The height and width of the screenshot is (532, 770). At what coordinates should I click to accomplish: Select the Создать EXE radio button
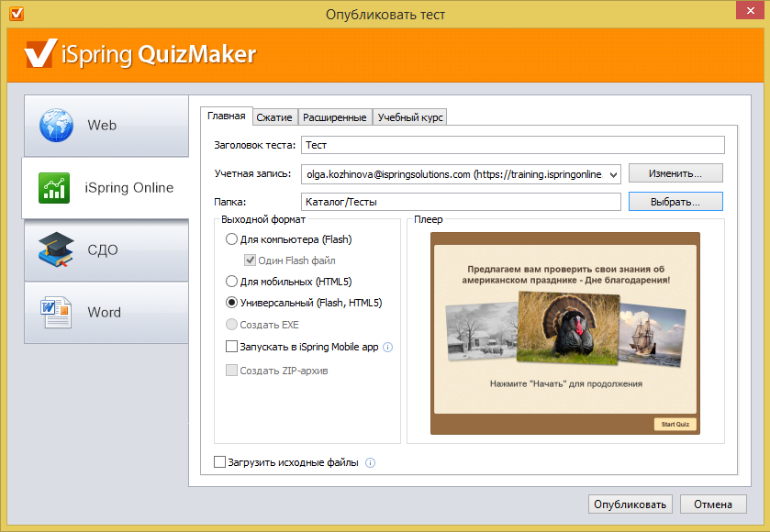coord(231,325)
